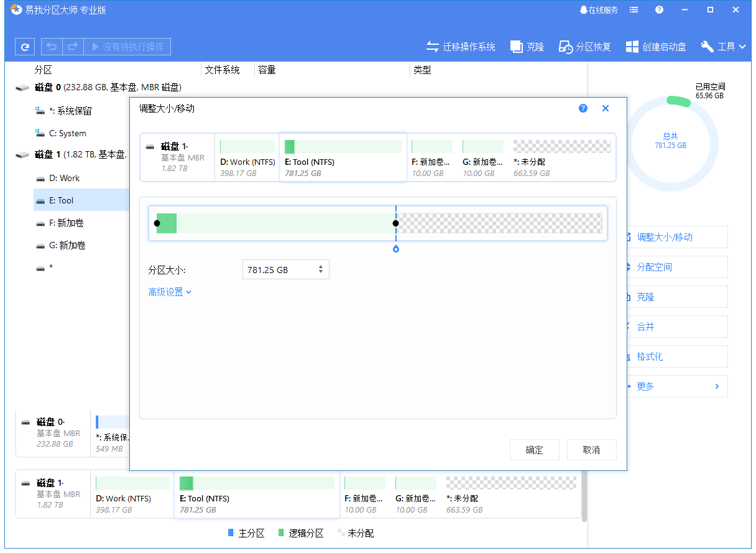Select the E: Tool partition block in dialog
The image size is (756, 553).
(343, 157)
